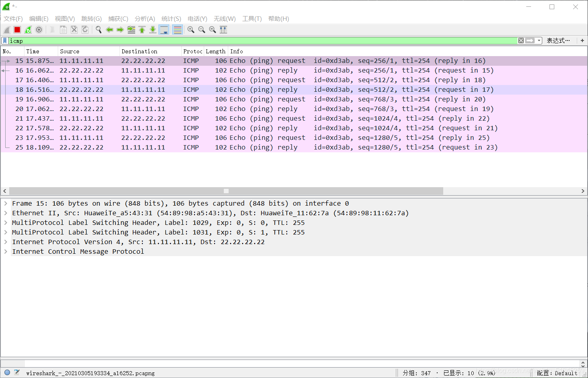
Task: Open the 电话(Y) menu
Action: pyautogui.click(x=197, y=19)
